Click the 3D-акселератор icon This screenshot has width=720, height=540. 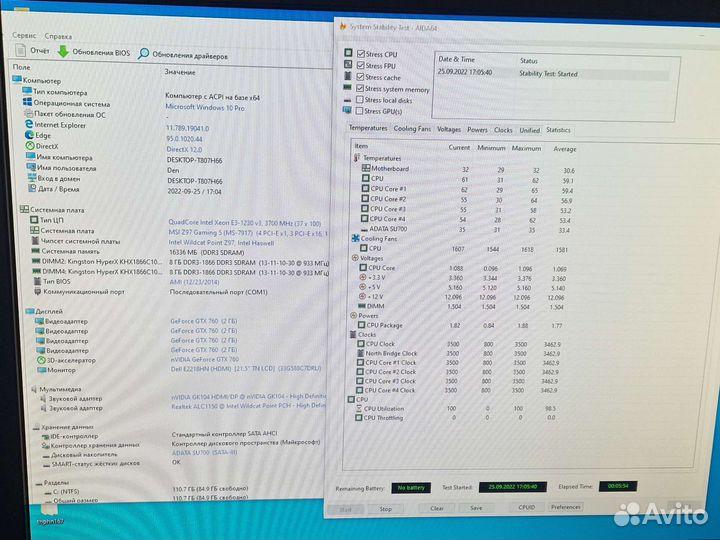41,360
